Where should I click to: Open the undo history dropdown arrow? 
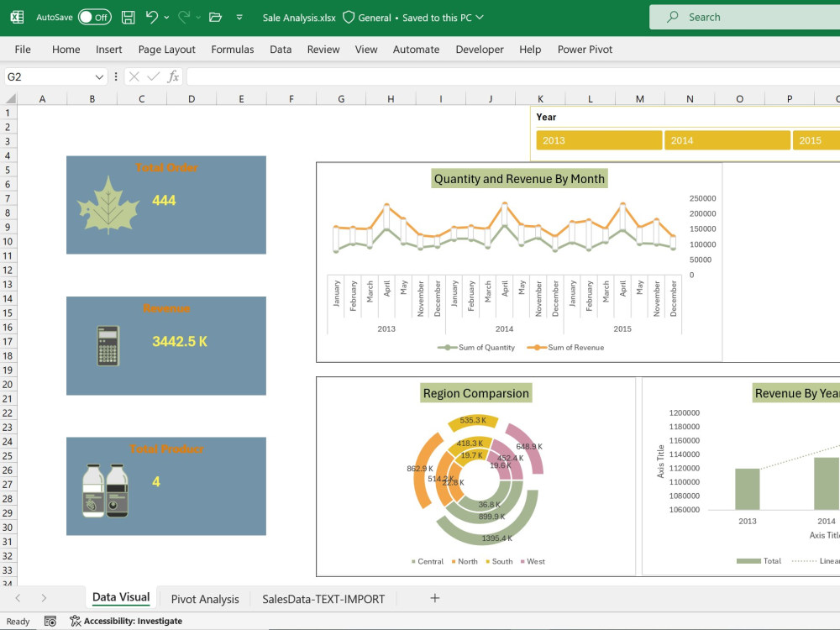[x=166, y=18]
